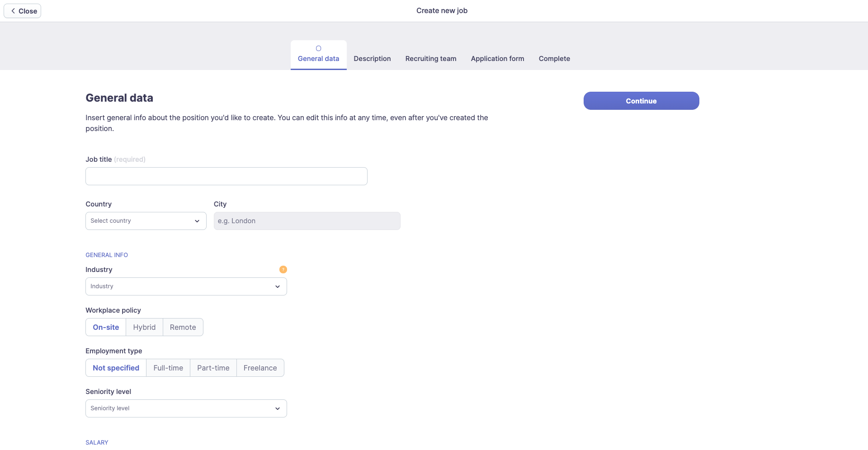Expand the Industry dropdown
Screen dimensions: 868x450
click(x=186, y=286)
